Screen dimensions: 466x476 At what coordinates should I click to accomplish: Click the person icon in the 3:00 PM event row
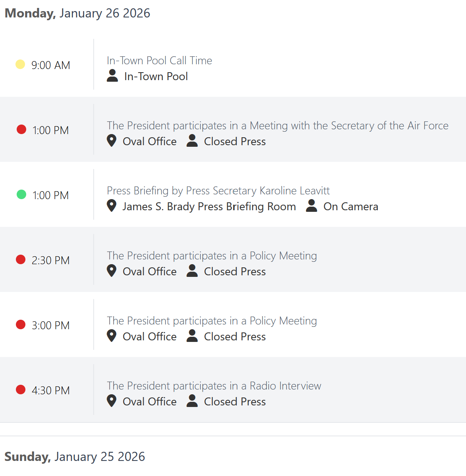(192, 336)
